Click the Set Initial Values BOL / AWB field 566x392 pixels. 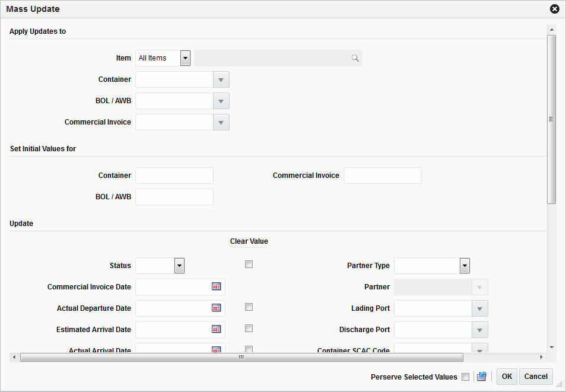click(x=174, y=197)
